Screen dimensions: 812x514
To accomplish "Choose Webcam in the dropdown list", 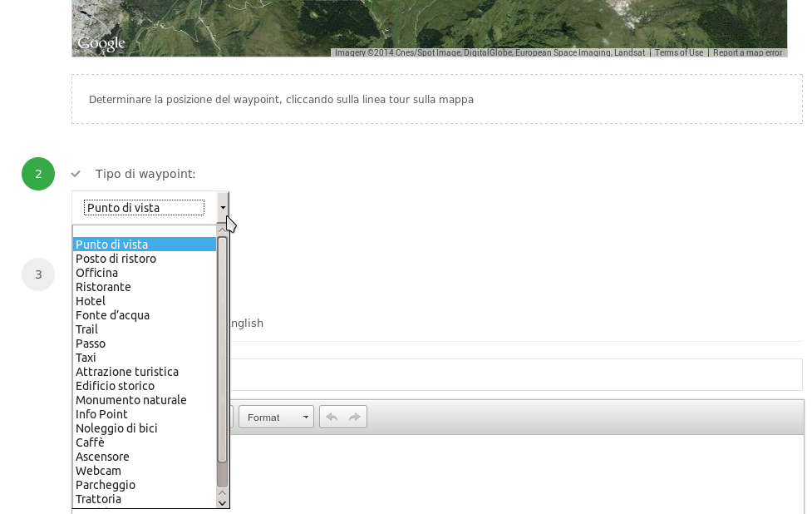I will click(98, 471).
